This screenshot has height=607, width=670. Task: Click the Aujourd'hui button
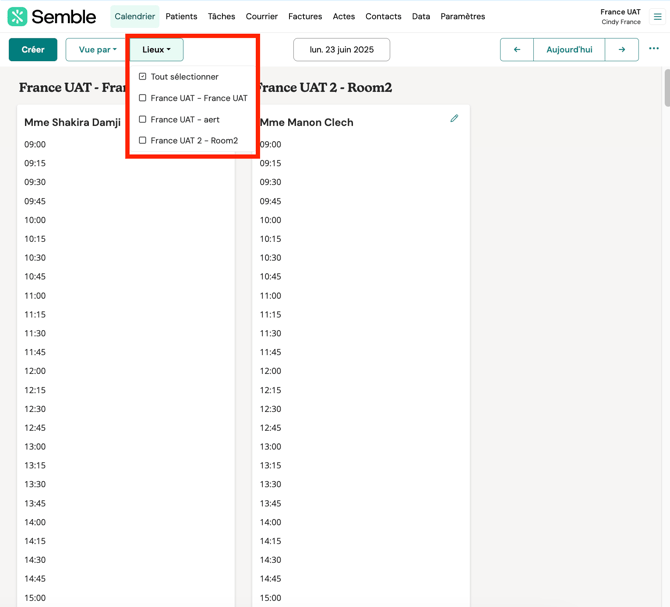(x=569, y=49)
